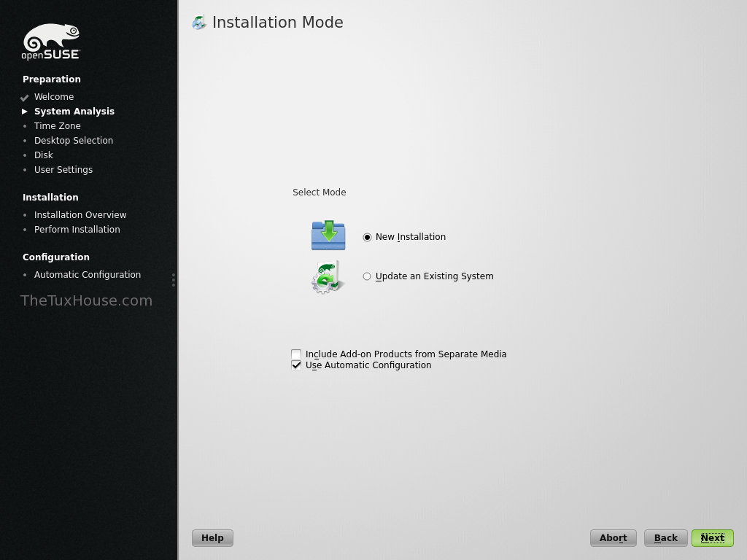Click the Welcome step checkmark icon

pyautogui.click(x=24, y=98)
